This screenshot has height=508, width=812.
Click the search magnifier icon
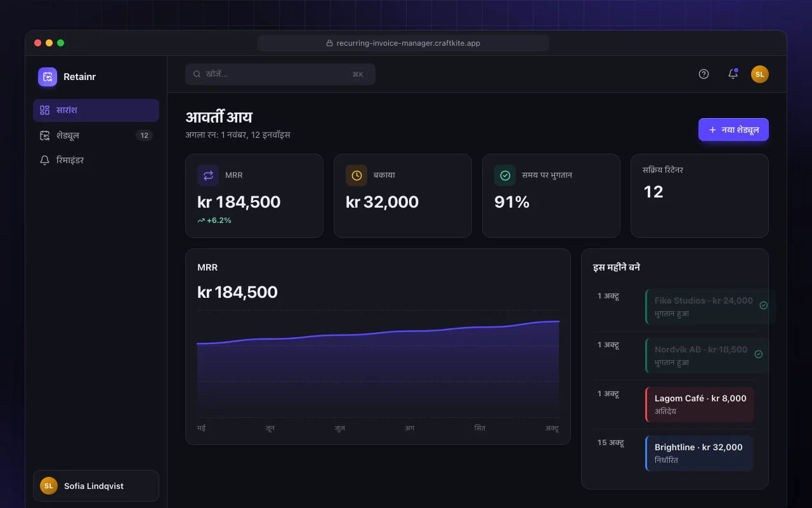pos(197,74)
